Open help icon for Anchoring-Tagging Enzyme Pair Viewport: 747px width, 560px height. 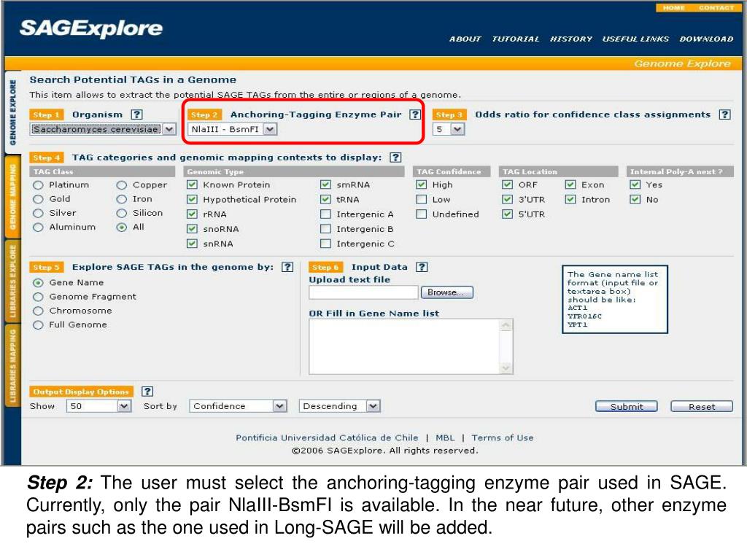pyautogui.click(x=415, y=114)
